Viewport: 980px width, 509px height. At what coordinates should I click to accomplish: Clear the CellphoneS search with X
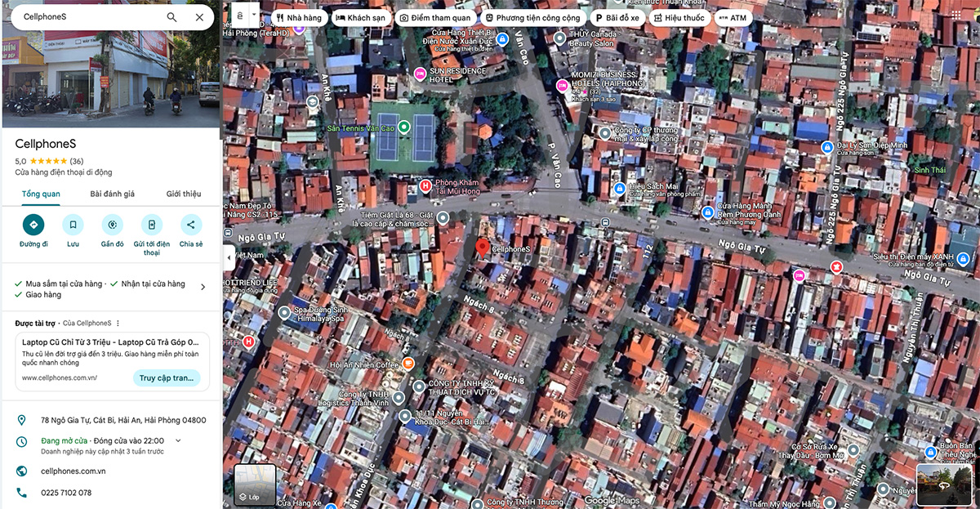(199, 17)
